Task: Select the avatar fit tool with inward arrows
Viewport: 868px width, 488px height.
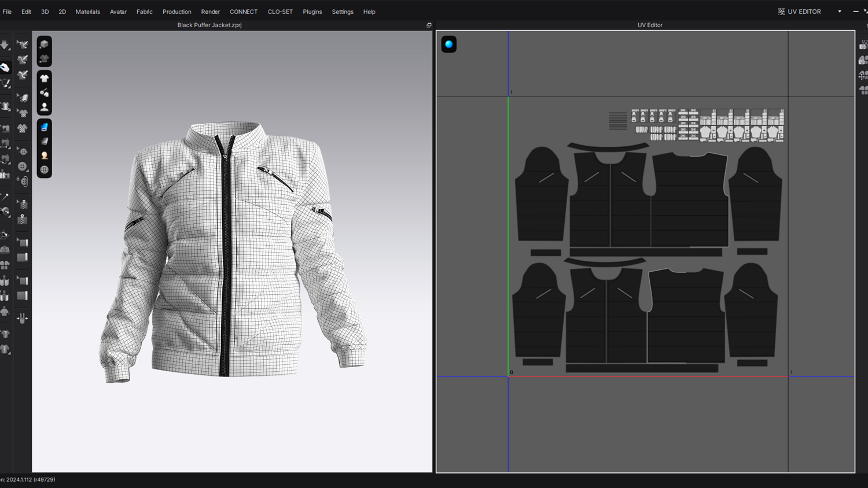Action: click(x=23, y=318)
